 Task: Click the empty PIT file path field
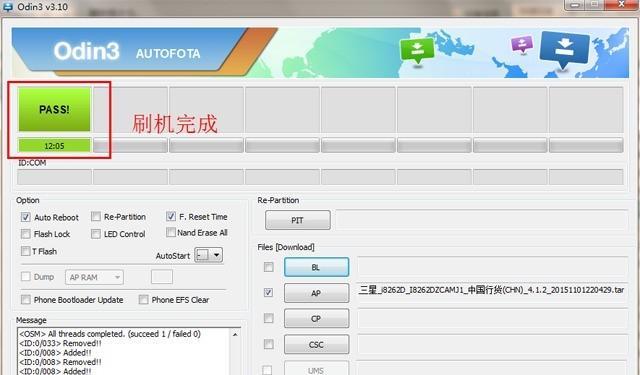482,220
